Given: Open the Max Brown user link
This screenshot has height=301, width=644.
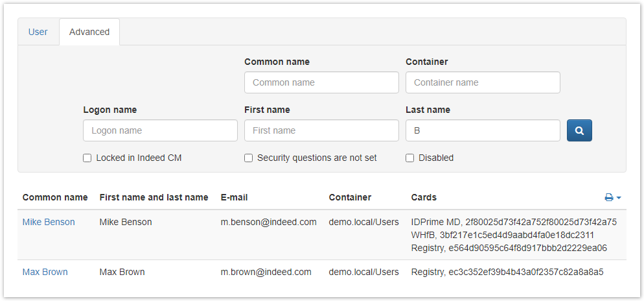Looking at the screenshot, I should [45, 272].
